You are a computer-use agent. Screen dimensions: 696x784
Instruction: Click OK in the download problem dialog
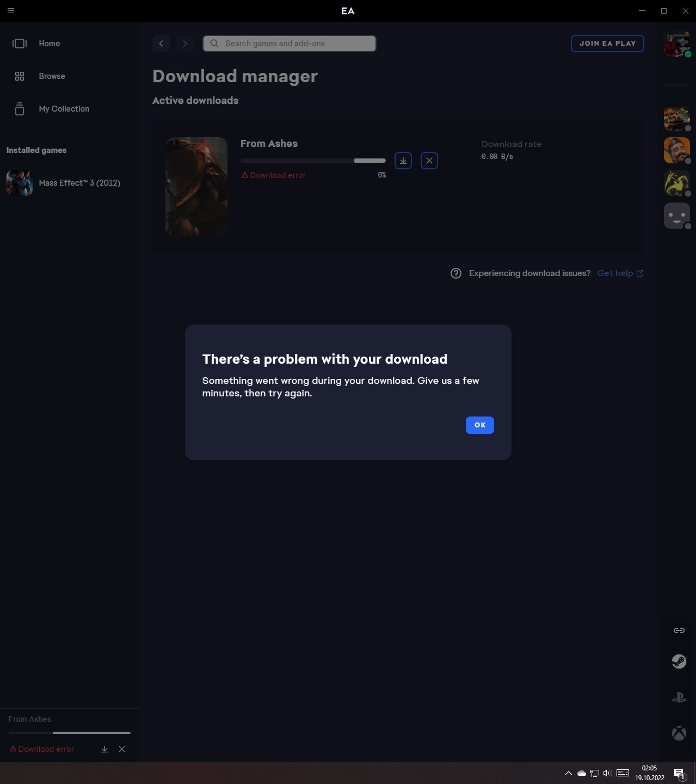(480, 425)
